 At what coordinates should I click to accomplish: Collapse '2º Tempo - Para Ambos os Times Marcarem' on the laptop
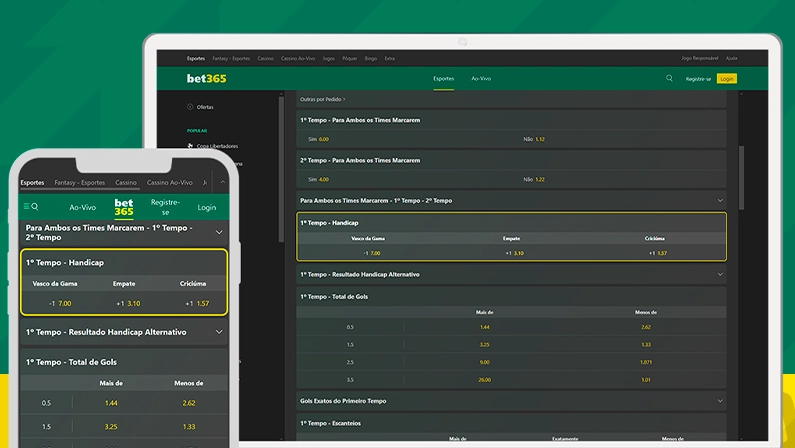tap(512, 161)
